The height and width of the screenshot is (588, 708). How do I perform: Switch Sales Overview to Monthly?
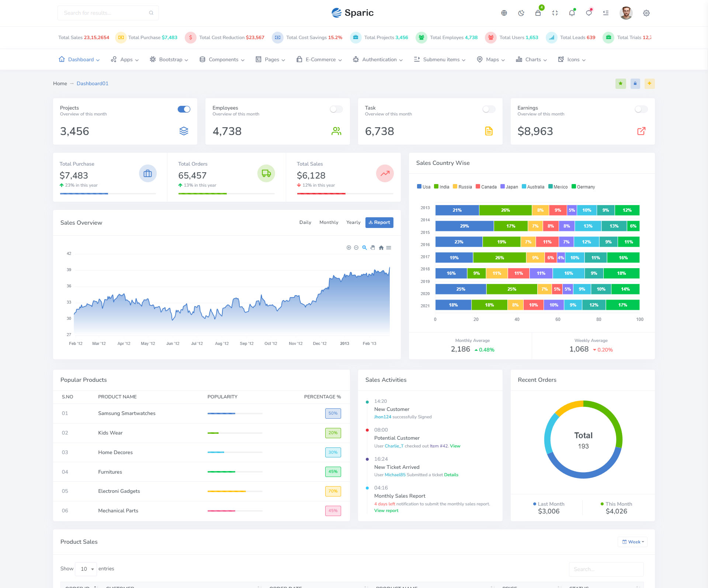329,222
